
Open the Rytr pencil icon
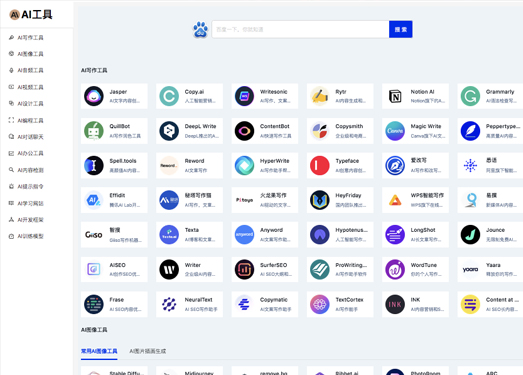320,96
